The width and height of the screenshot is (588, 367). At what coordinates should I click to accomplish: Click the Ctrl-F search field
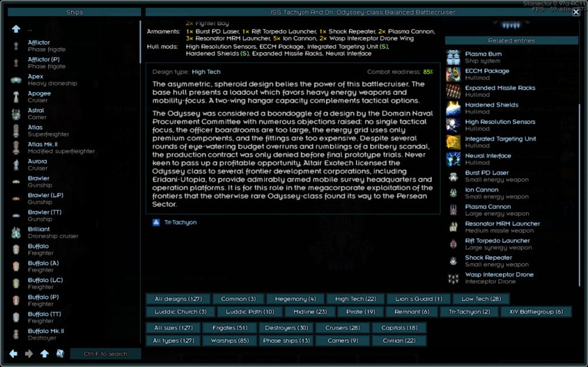point(106,354)
